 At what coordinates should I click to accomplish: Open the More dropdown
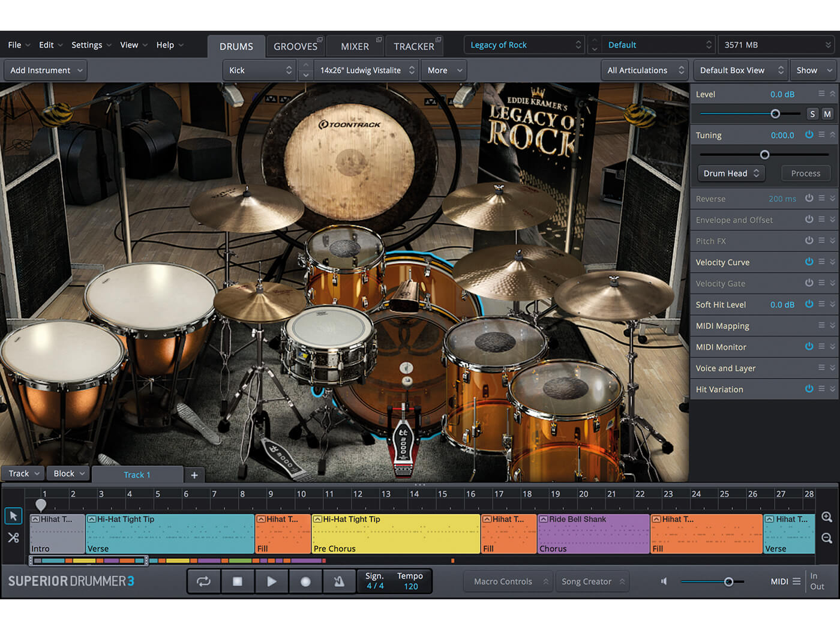click(x=444, y=70)
